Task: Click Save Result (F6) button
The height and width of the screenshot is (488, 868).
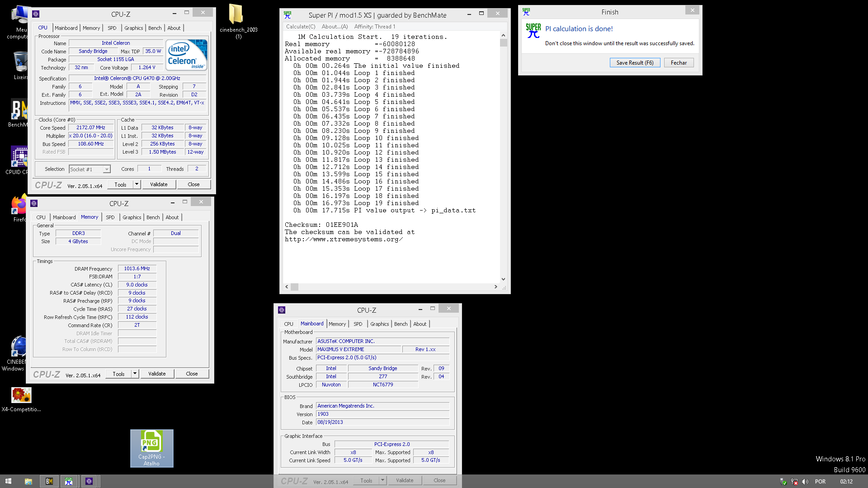Action: click(635, 63)
